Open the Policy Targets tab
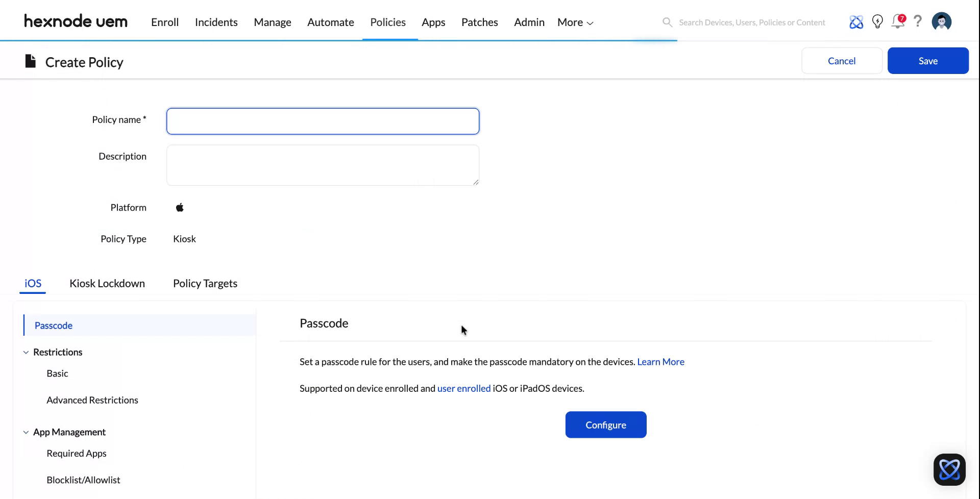This screenshot has height=499, width=980. [205, 283]
